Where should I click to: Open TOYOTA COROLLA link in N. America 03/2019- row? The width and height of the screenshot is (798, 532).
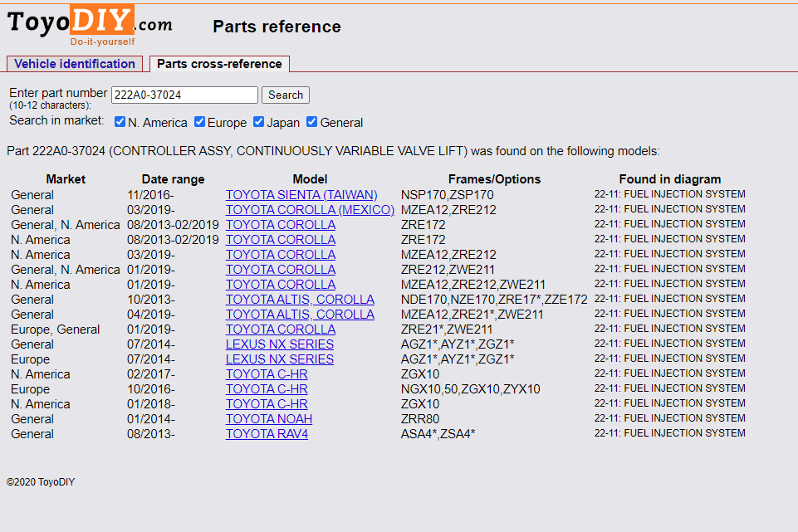coord(281,254)
